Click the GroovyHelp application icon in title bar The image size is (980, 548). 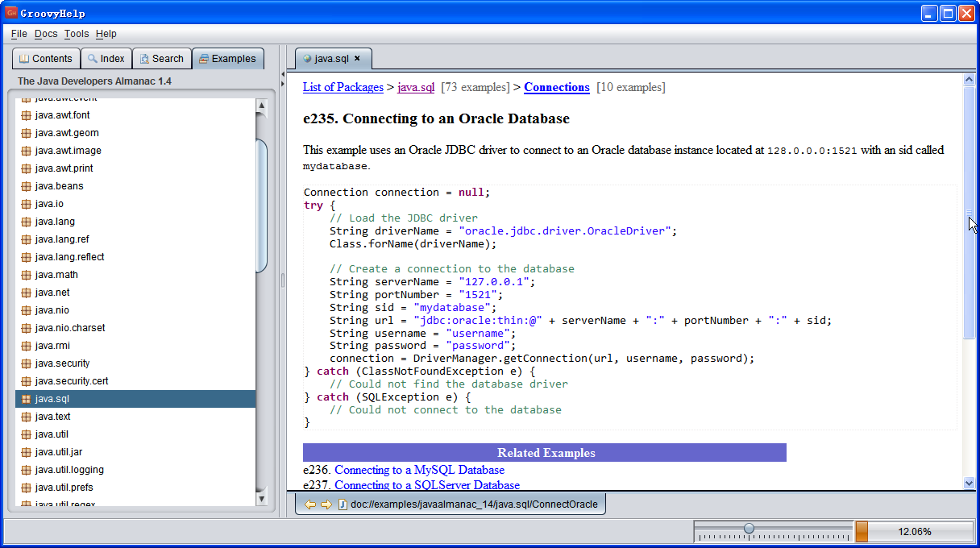pos(11,13)
